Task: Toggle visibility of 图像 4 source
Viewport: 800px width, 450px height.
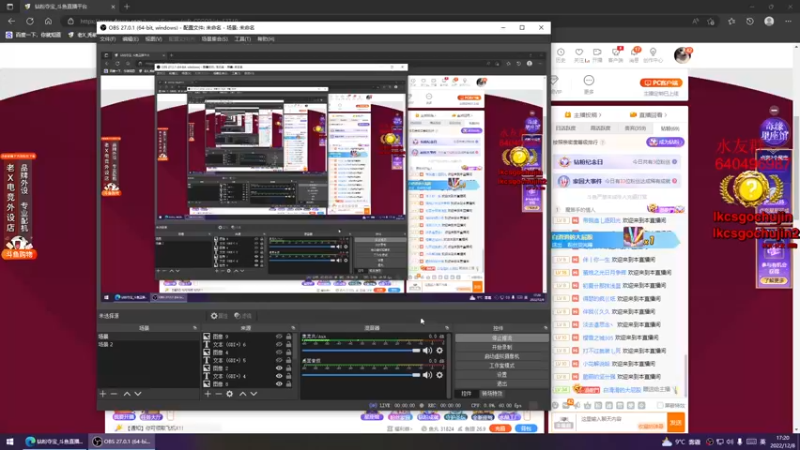Action: [279, 352]
